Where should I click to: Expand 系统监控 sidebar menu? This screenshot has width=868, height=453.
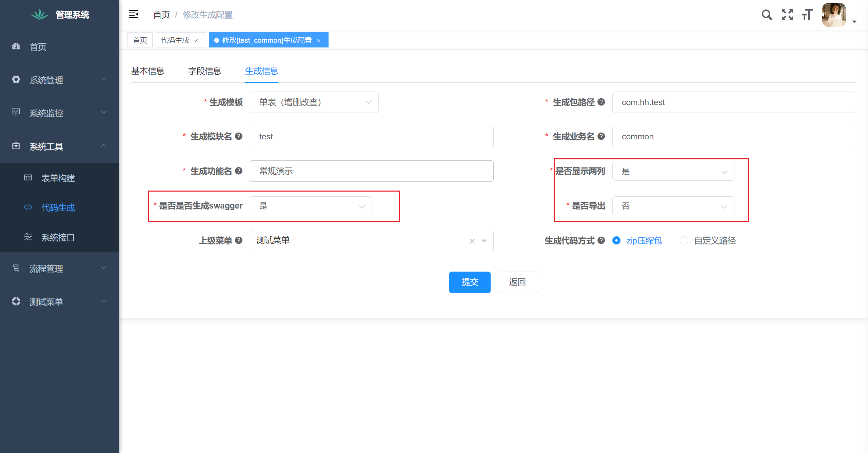(x=59, y=113)
